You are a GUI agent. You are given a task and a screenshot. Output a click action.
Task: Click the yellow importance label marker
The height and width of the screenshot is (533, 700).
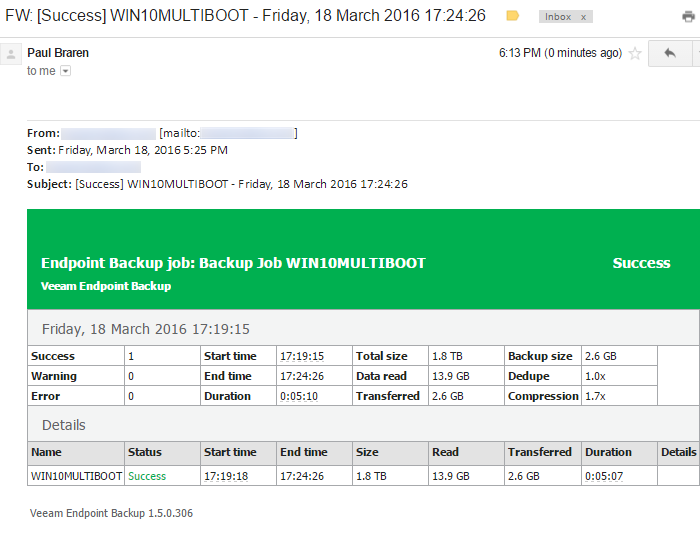tap(512, 16)
